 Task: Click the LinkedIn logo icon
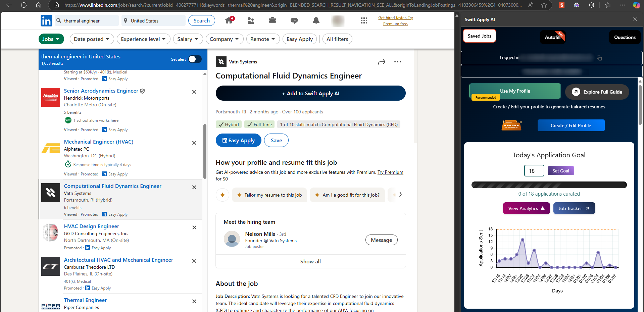pyautogui.click(x=46, y=21)
